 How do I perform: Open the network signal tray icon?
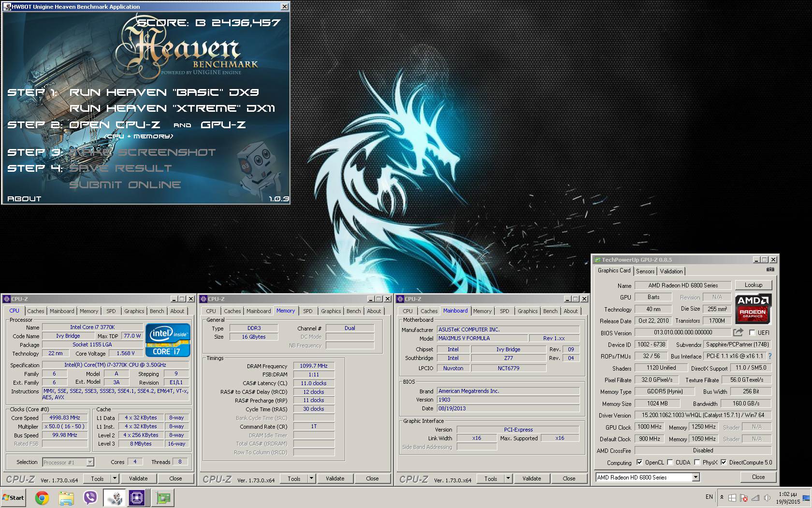(755, 498)
